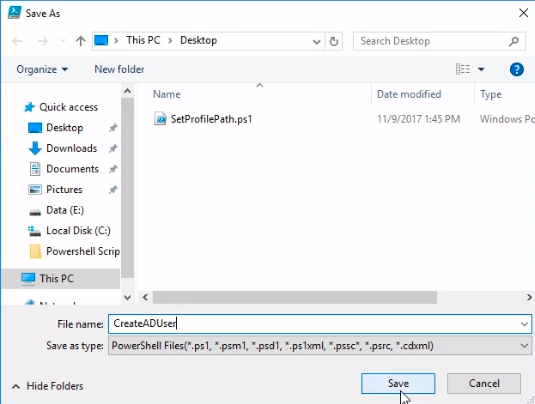This screenshot has width=535, height=404.
Task: Click the pin icon next to Desktop
Action: [x=113, y=128]
